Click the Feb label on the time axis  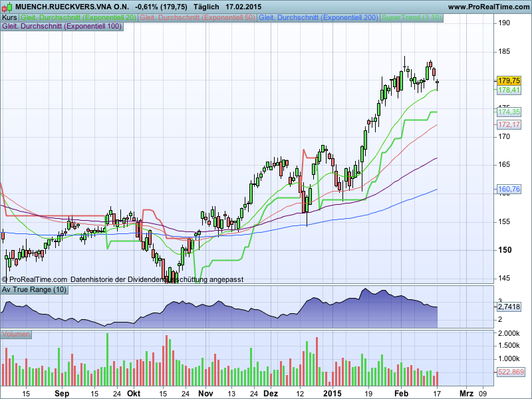[401, 394]
